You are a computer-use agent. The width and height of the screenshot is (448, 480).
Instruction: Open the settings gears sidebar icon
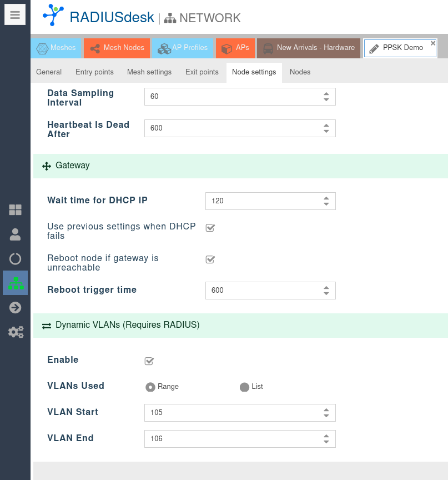pos(16,332)
